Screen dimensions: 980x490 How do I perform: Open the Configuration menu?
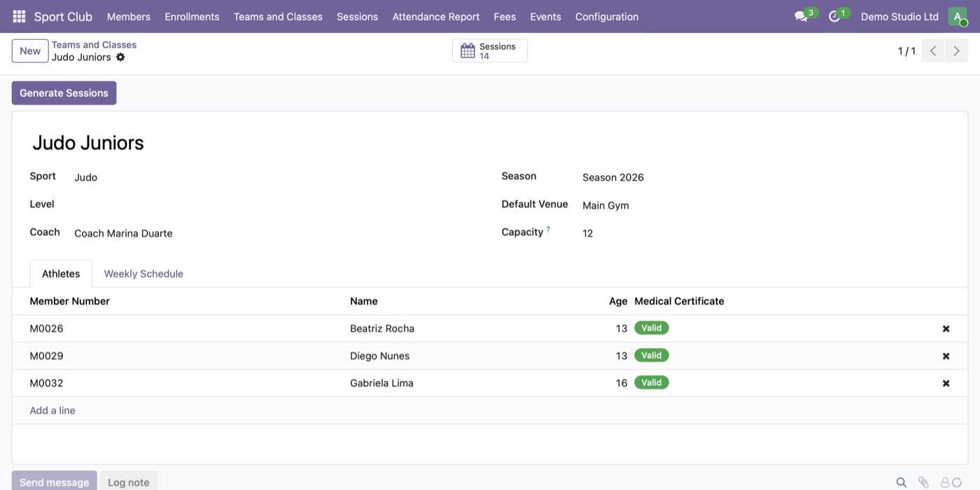[x=607, y=16]
